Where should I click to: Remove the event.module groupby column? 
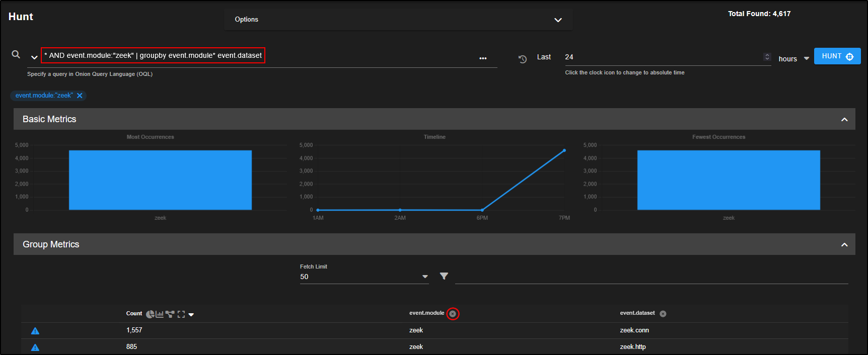[453, 314]
